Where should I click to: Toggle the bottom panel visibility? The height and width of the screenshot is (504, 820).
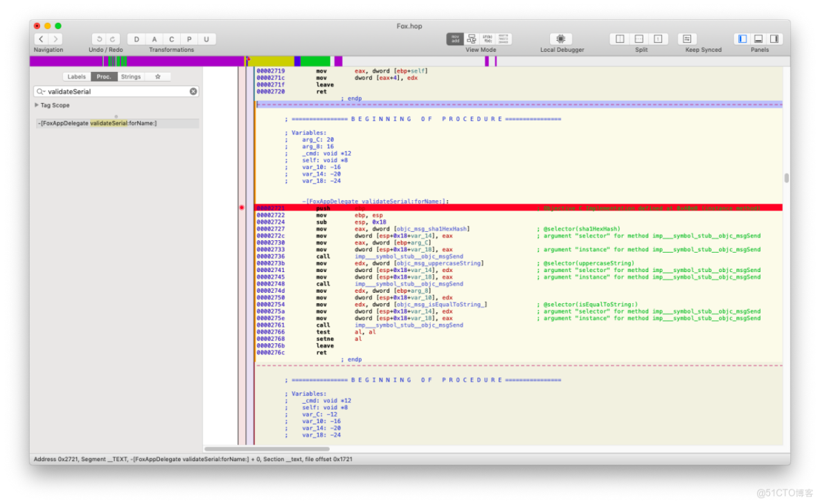759,39
